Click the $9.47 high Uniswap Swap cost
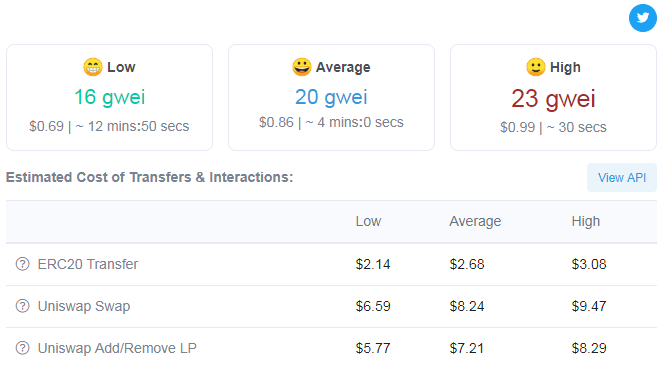Image resolution: width=669 pixels, height=377 pixels. 589,306
